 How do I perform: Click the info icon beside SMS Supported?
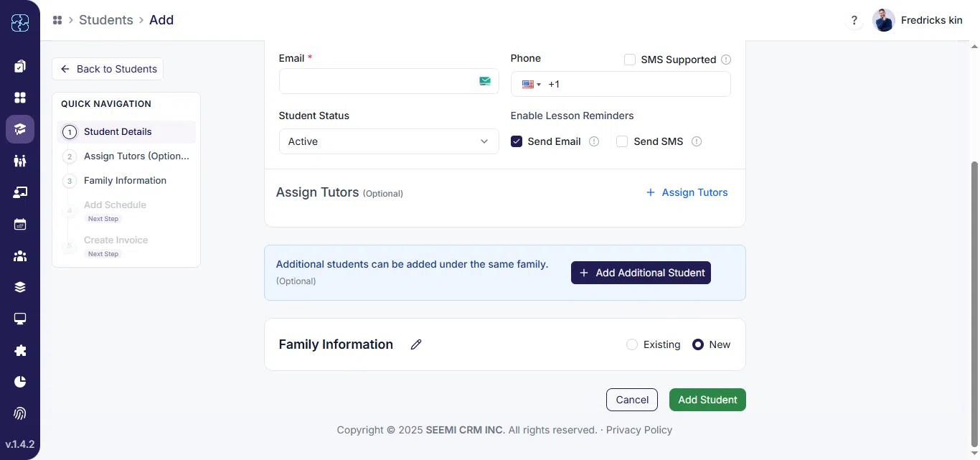point(726,60)
